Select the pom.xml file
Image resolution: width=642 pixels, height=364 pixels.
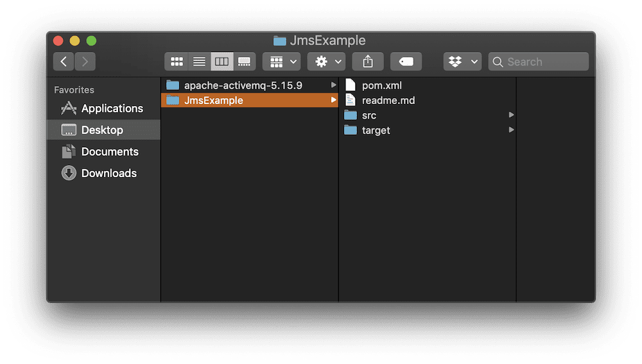[x=428, y=85]
